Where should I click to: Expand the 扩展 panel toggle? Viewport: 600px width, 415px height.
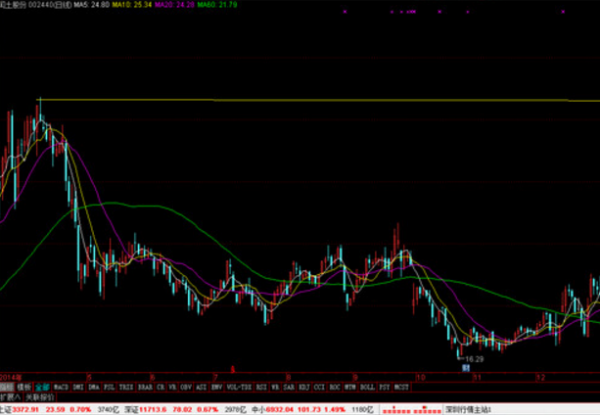(10, 397)
